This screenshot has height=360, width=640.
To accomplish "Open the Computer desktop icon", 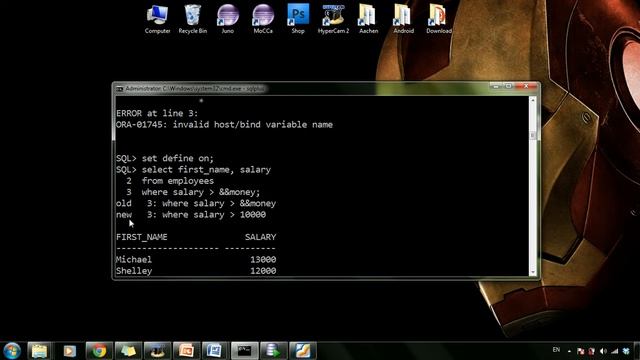I will [x=157, y=19].
